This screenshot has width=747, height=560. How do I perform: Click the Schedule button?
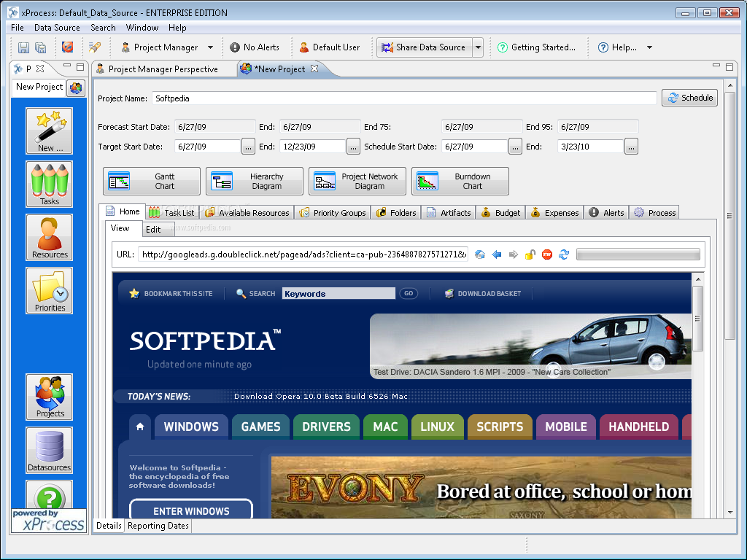coord(690,98)
